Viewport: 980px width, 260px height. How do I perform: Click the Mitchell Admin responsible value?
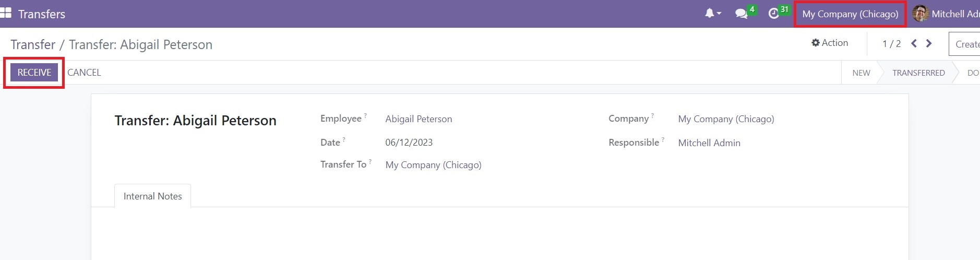[x=709, y=143]
